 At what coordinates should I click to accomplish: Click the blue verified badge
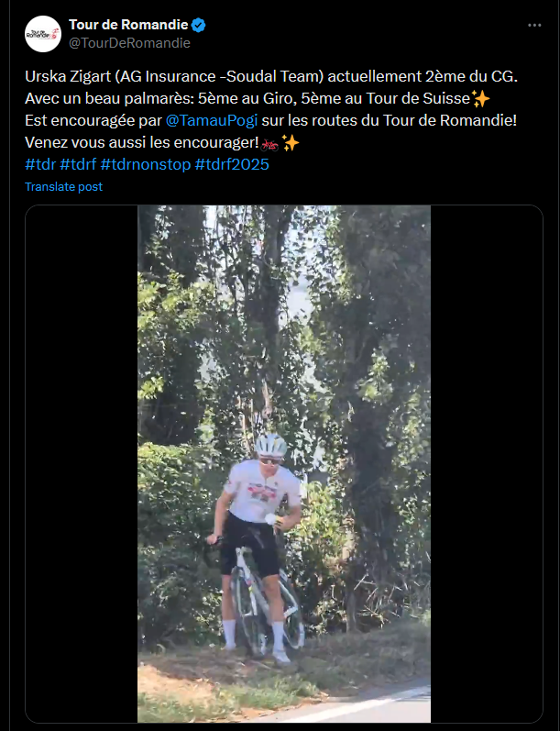[x=198, y=25]
